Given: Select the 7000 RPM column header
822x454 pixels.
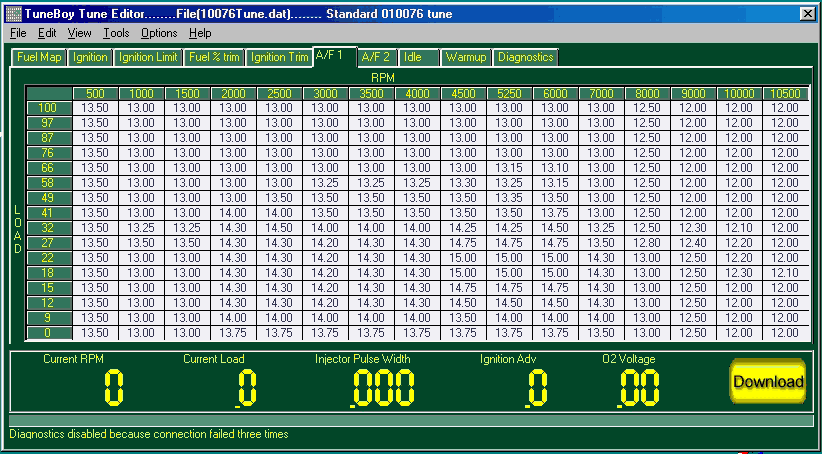Looking at the screenshot, I should tap(601, 93).
